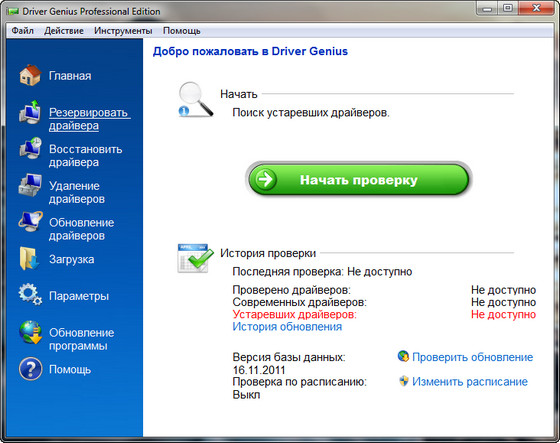Click the Изменить расписание link
The image size is (560, 443).
[470, 381]
